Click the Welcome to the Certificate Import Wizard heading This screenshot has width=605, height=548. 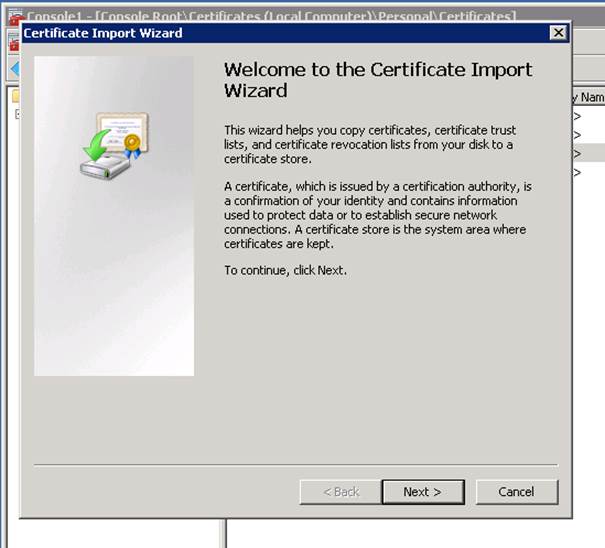pyautogui.click(x=378, y=80)
